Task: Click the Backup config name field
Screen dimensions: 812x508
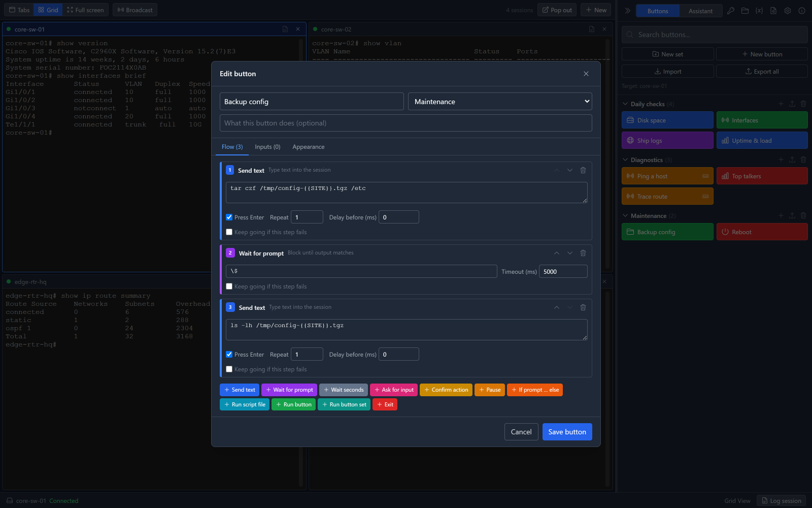Action: point(312,102)
